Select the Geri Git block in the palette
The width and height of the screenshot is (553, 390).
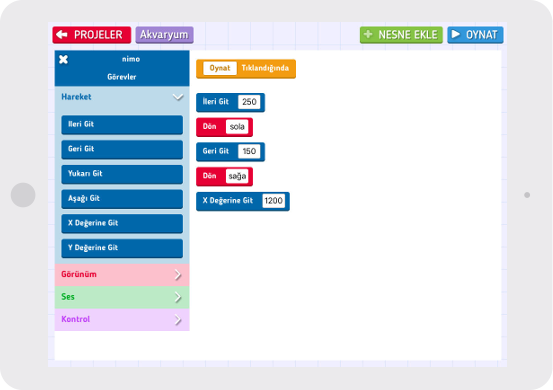(122, 149)
